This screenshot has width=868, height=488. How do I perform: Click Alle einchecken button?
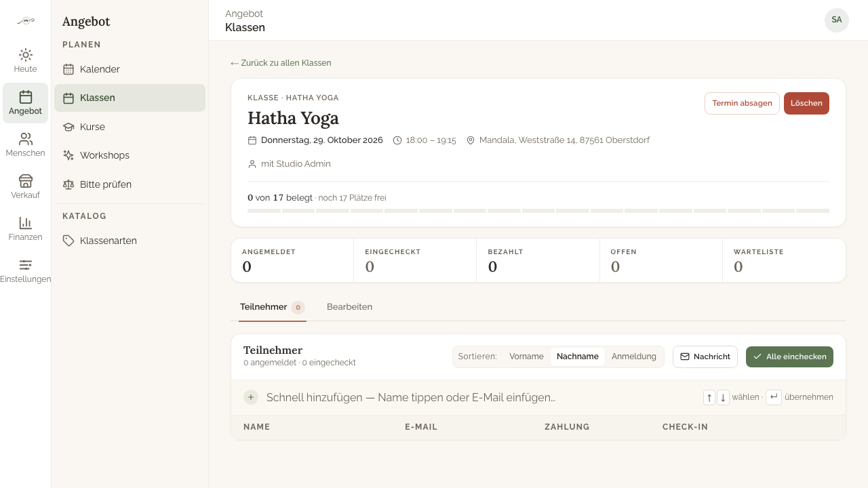(x=789, y=357)
